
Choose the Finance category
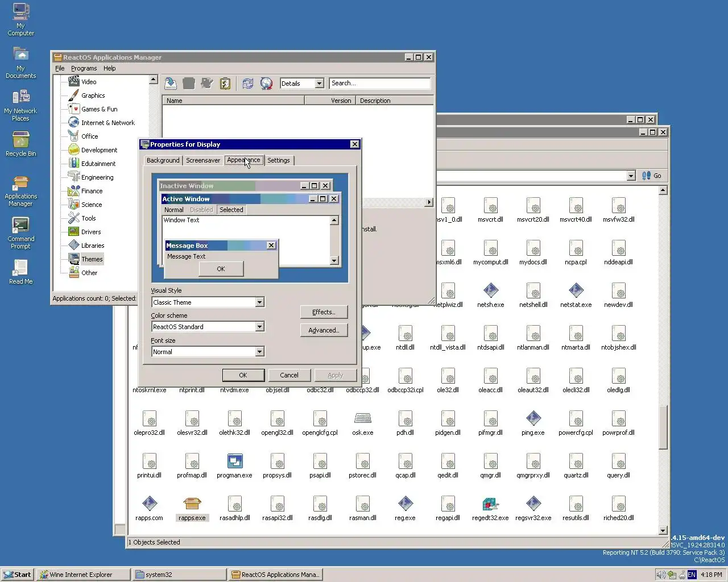[92, 191]
